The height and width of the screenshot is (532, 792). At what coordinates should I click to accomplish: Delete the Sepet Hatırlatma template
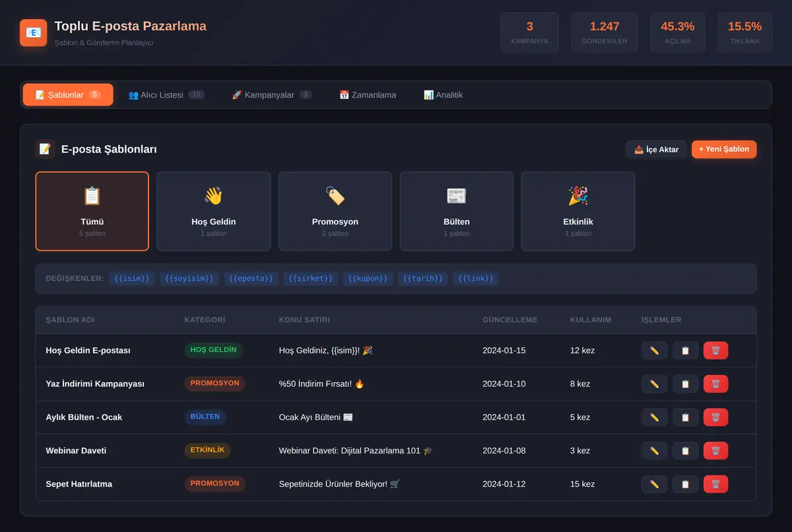(715, 484)
